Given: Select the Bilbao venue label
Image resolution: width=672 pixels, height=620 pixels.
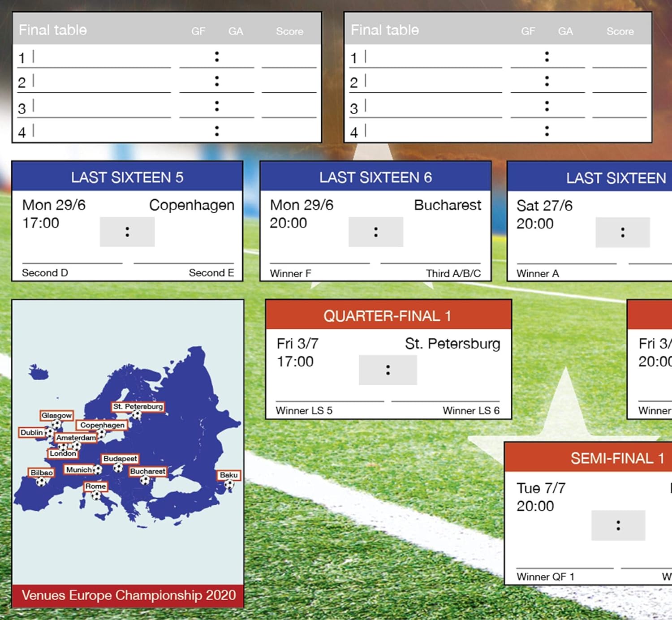Looking at the screenshot, I should pyautogui.click(x=42, y=473).
